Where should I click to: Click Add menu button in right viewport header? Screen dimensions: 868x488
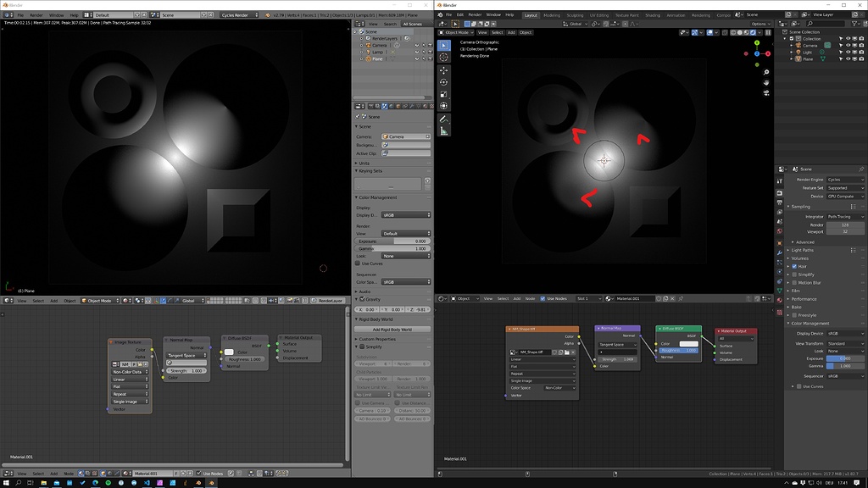tap(511, 33)
